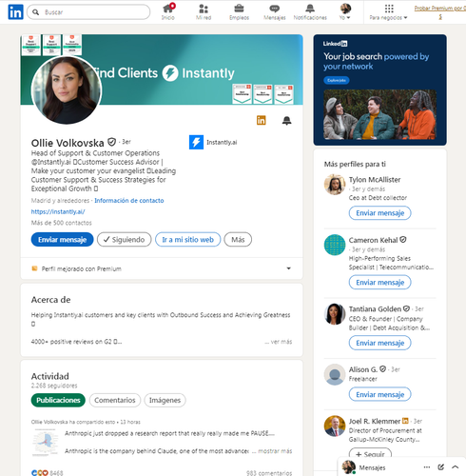This screenshot has width=466, height=476.
Task: Open Información de contacto link
Action: point(129,201)
